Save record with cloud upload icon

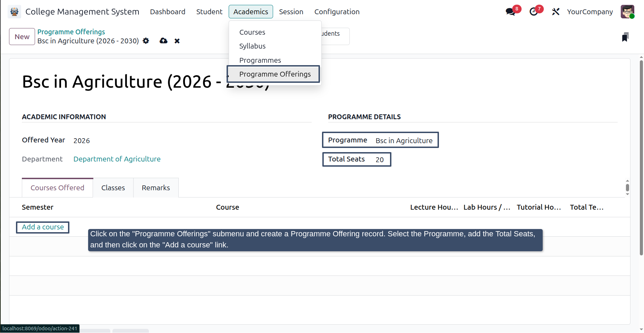pyautogui.click(x=163, y=41)
